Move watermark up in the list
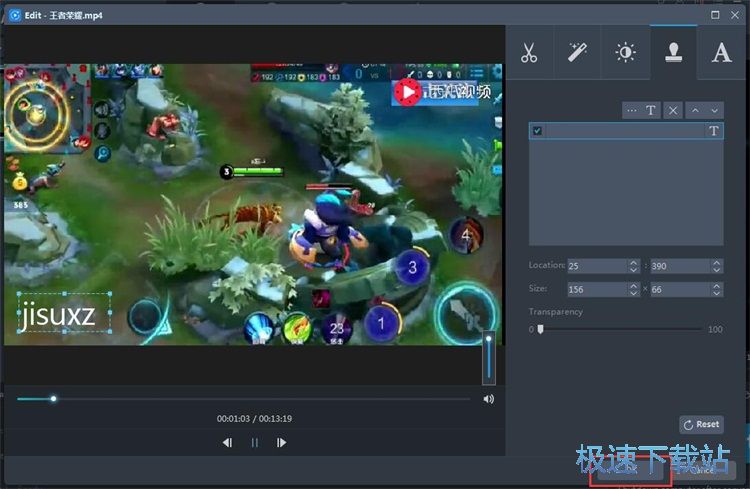This screenshot has width=750, height=489. pos(696,110)
